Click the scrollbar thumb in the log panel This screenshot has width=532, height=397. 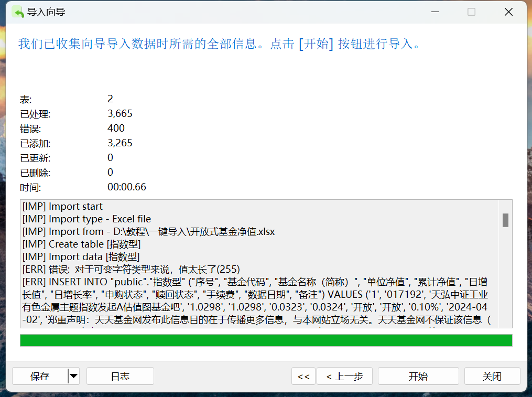point(505,220)
